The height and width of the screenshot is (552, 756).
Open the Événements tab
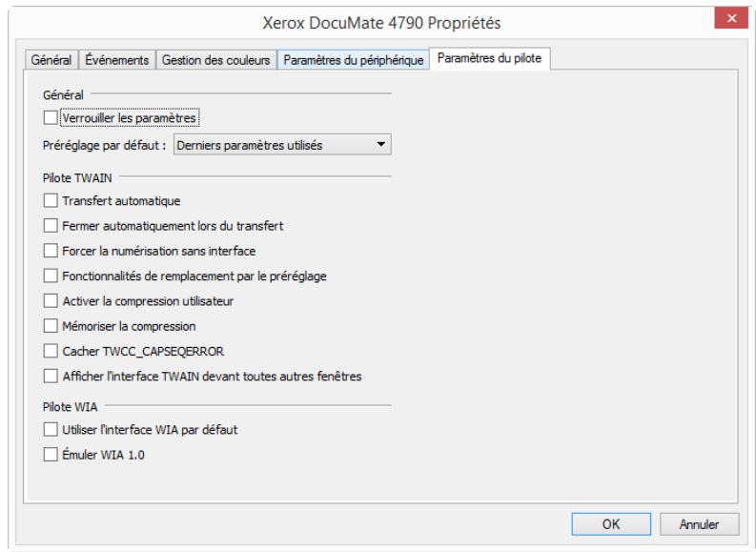click(x=117, y=60)
